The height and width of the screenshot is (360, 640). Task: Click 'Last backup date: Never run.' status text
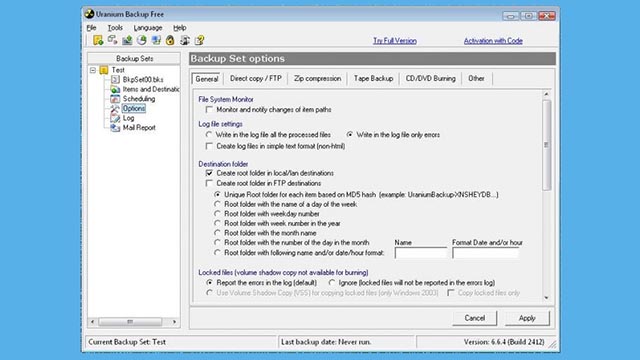(x=326, y=342)
